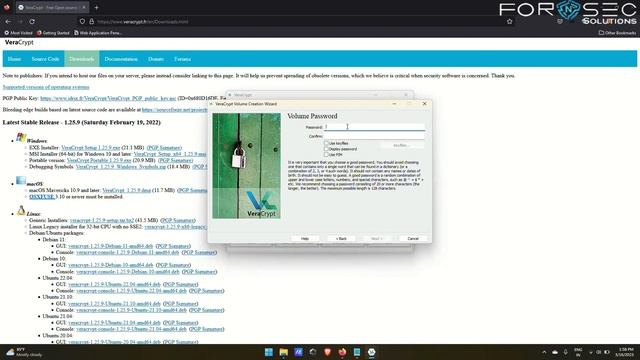Download Ubuntu 22.04 GUI deb package

(114, 284)
